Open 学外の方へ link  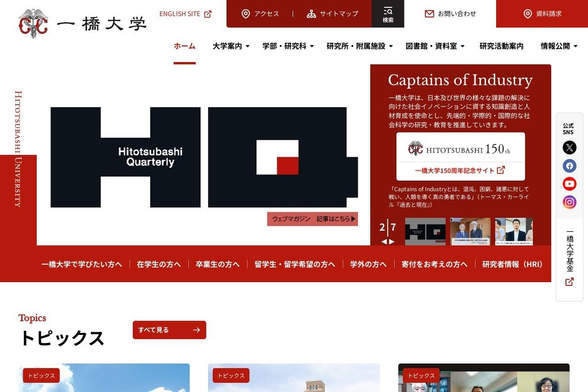(x=368, y=264)
